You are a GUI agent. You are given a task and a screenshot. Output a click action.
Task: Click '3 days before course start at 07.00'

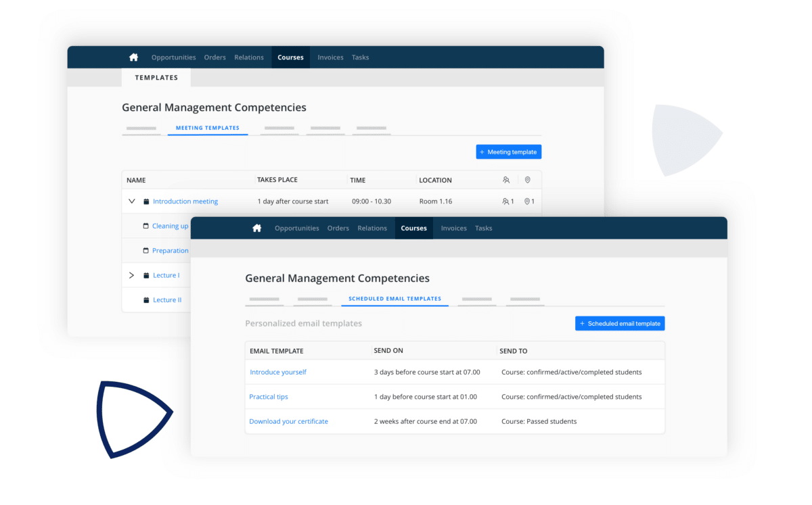tap(426, 372)
